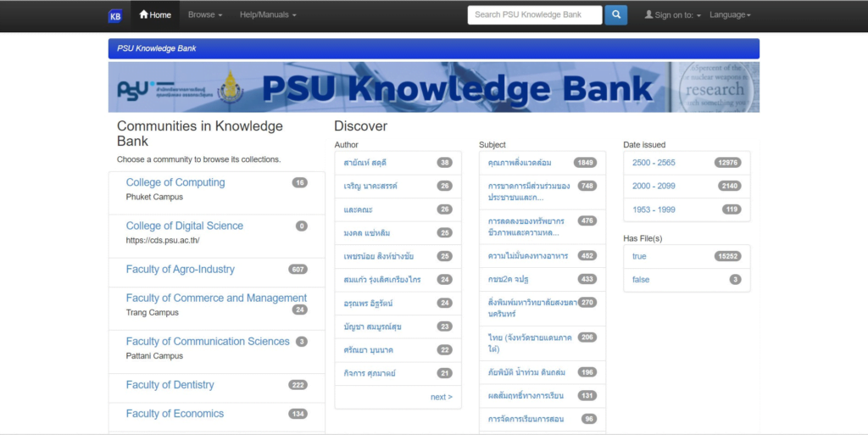Filter by author สายัณห์ สดุดี
This screenshot has width=868, height=435.
tap(364, 163)
